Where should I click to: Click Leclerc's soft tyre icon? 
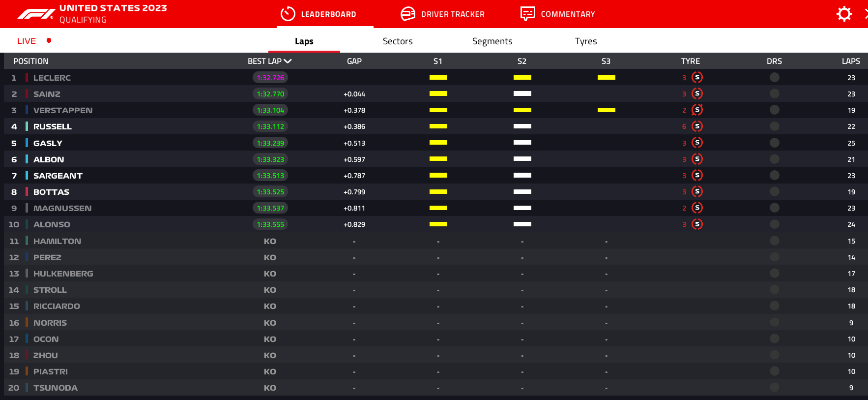point(697,77)
